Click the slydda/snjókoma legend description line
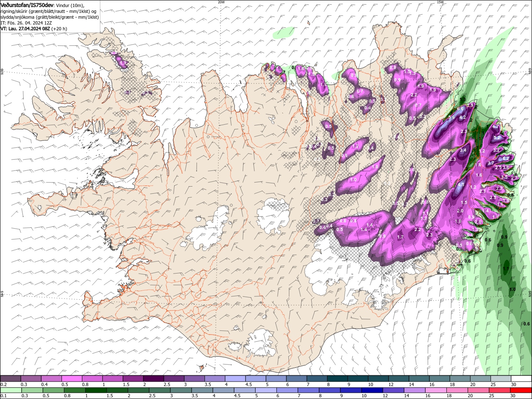This screenshot has width=532, height=399. pyautogui.click(x=49, y=17)
